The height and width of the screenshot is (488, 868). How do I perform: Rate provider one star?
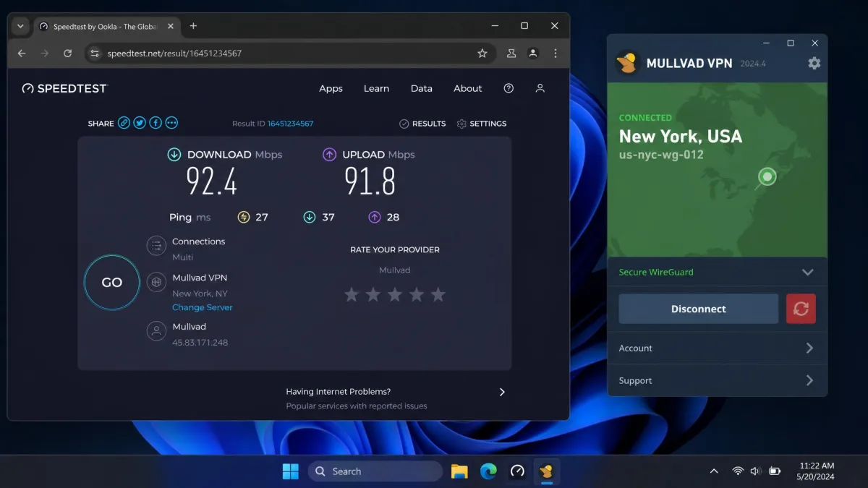(x=352, y=294)
